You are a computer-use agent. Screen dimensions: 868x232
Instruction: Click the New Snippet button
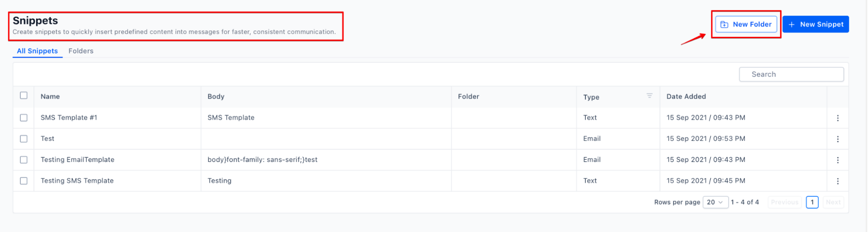click(815, 24)
